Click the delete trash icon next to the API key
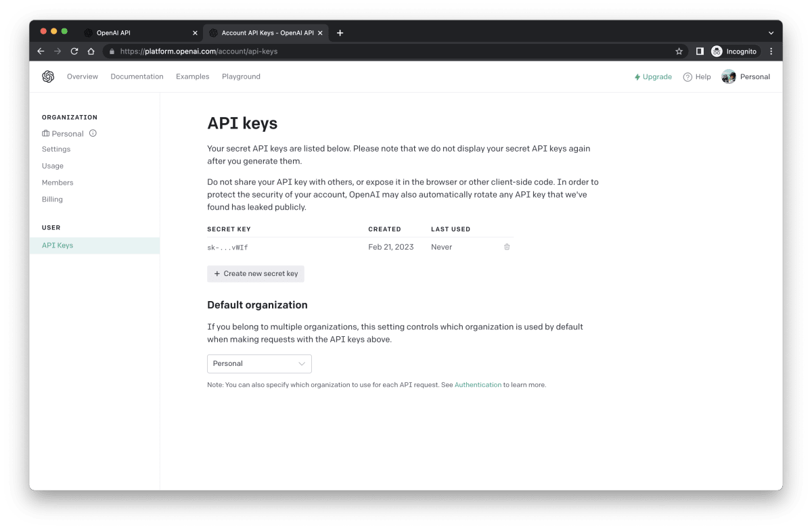Screen dimensions: 812x529 click(506, 247)
